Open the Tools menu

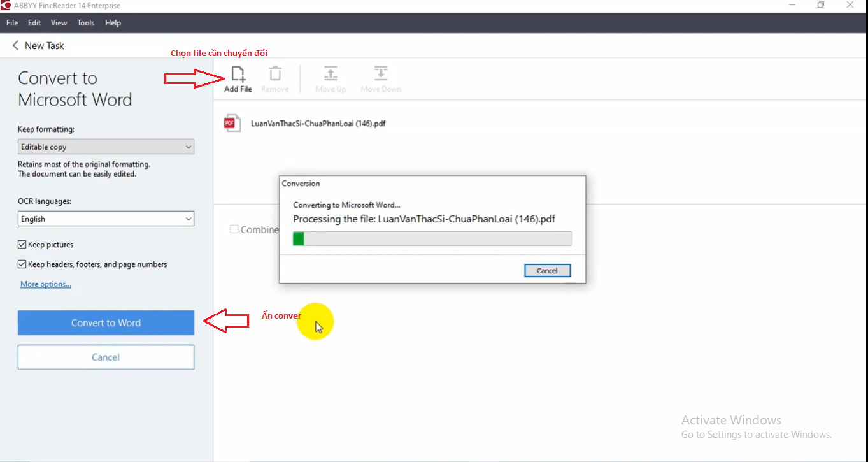(85, 23)
